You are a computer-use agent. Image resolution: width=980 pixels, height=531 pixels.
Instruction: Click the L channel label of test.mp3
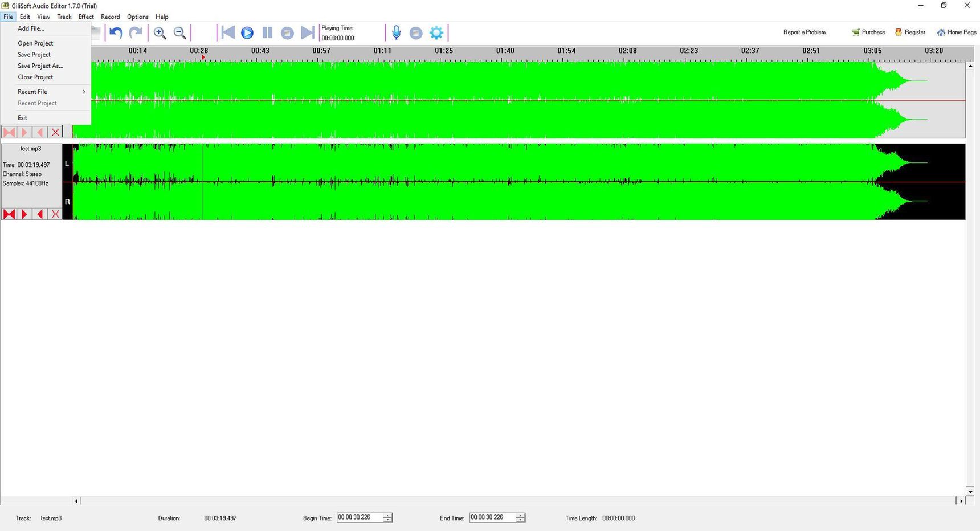click(67, 164)
